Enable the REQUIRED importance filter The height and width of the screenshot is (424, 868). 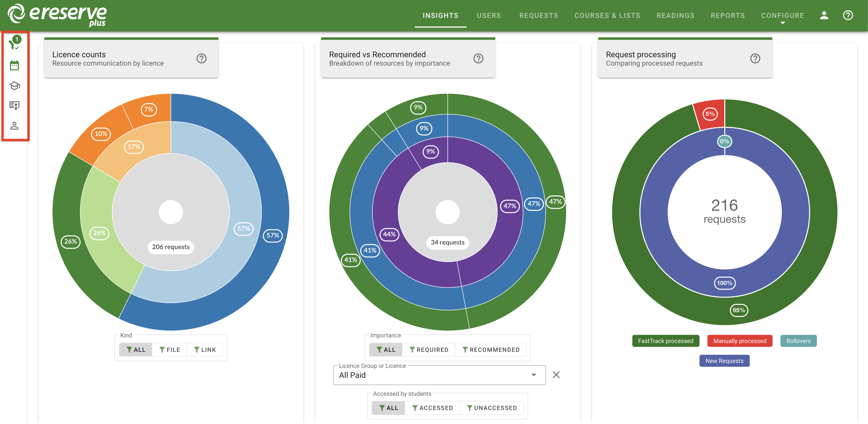point(429,350)
